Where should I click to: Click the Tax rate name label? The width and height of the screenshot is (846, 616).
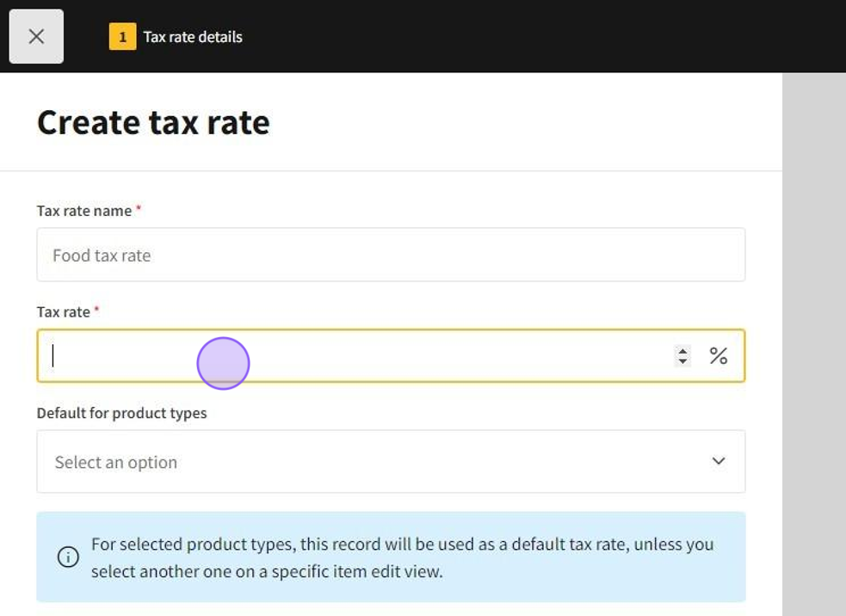[x=84, y=211]
